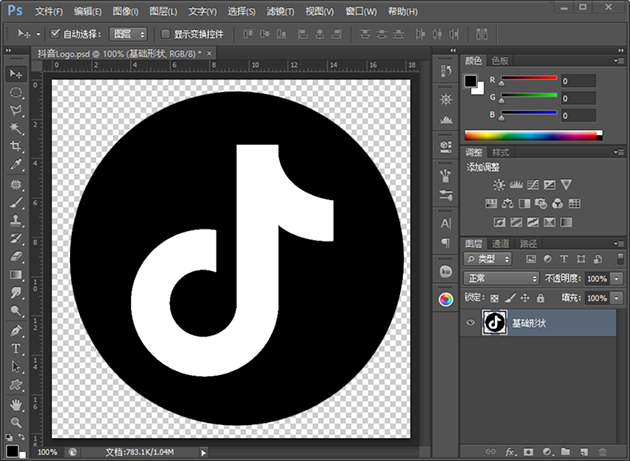This screenshot has height=461, width=630.
Task: Add a Levels adjustment
Action: point(516,185)
